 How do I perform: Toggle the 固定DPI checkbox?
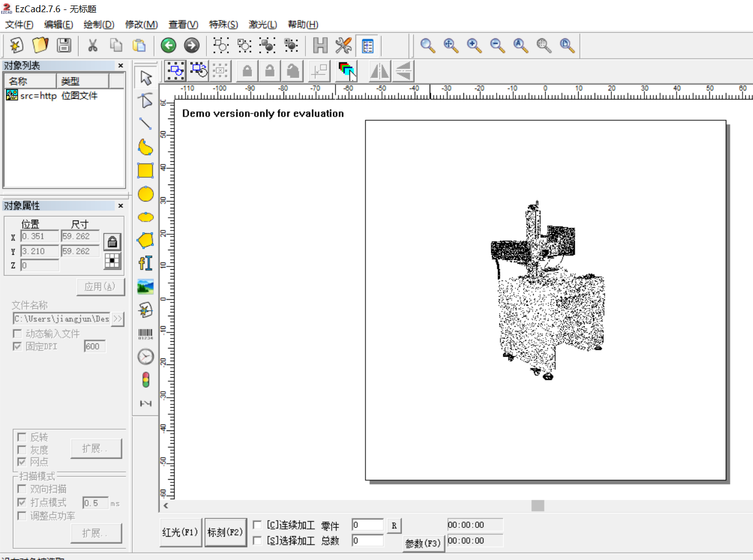[17, 346]
